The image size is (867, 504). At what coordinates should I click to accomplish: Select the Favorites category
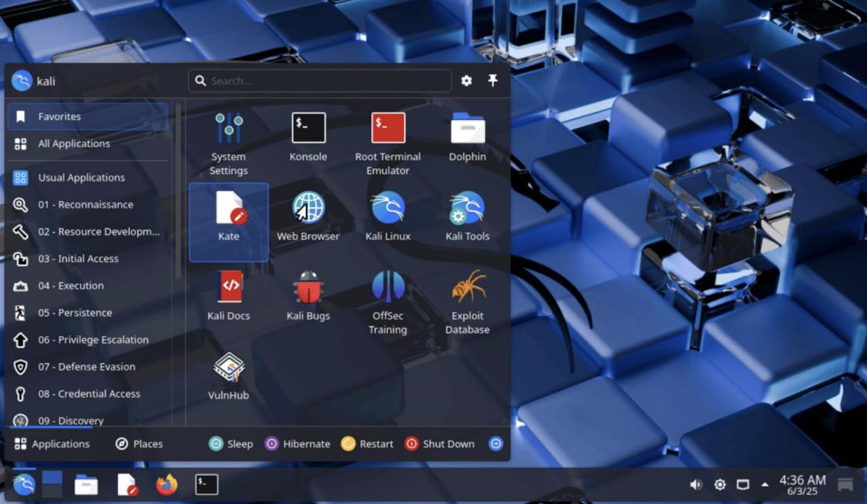(x=88, y=117)
